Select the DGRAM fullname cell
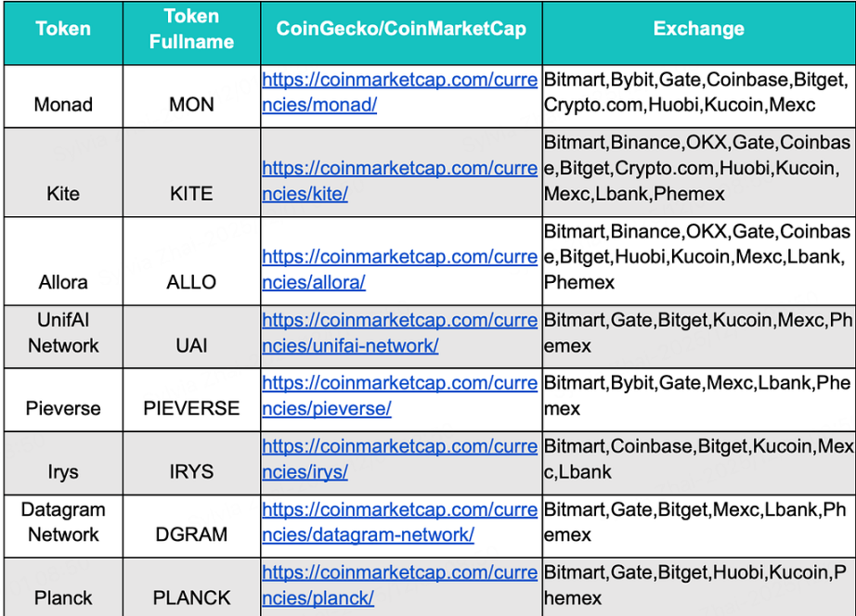This screenshot has height=616, width=856. pyautogui.click(x=191, y=534)
